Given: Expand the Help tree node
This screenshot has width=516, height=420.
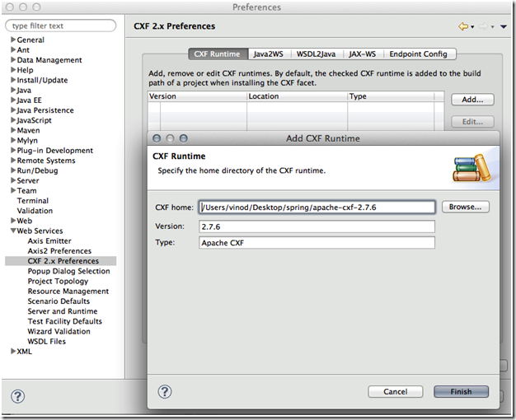Looking at the screenshot, I should pyautogui.click(x=13, y=70).
